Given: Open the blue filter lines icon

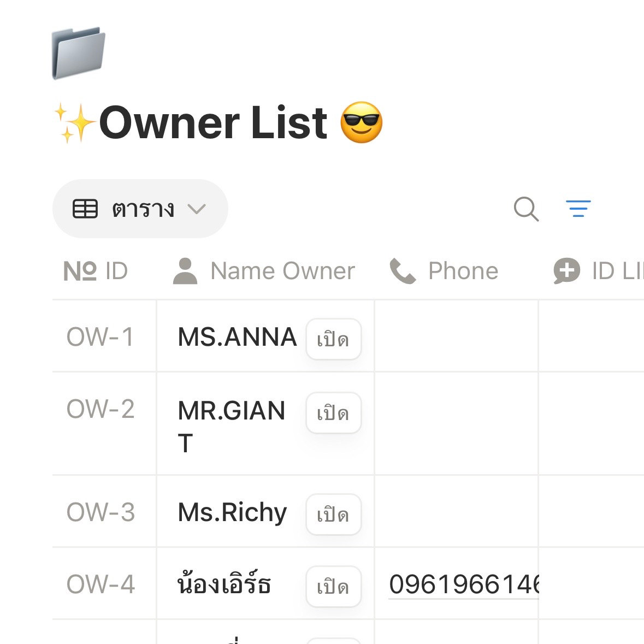Looking at the screenshot, I should 578,209.
